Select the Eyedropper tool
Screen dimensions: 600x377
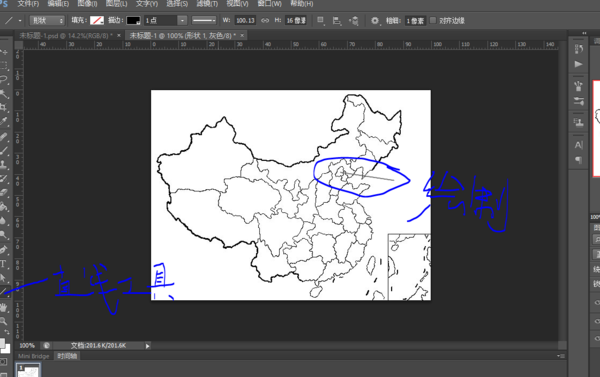(x=4, y=121)
